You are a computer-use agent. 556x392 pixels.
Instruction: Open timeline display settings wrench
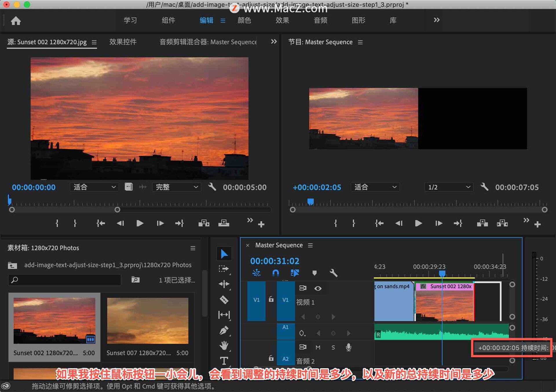(x=334, y=273)
